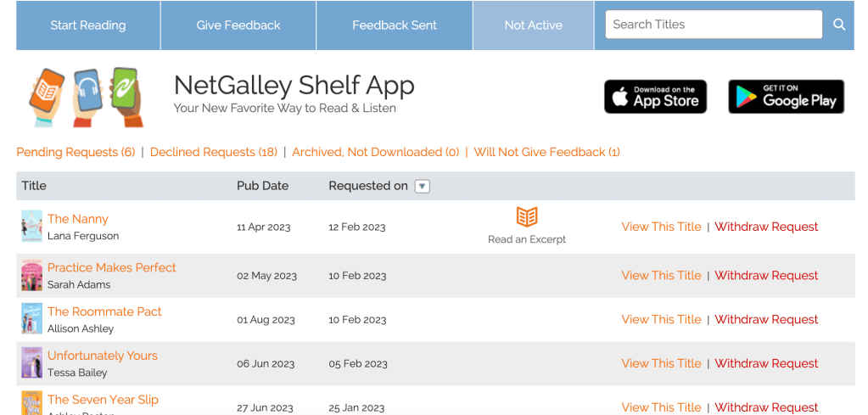Click the search magnifier icon

[x=839, y=25]
